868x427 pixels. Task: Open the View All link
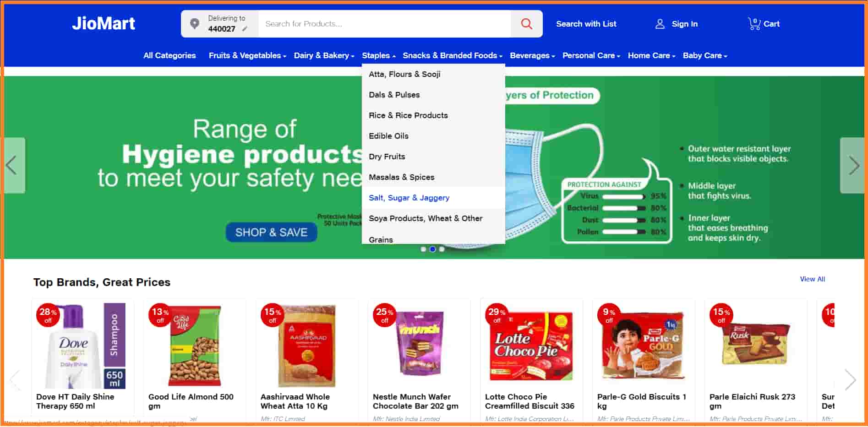coord(812,279)
